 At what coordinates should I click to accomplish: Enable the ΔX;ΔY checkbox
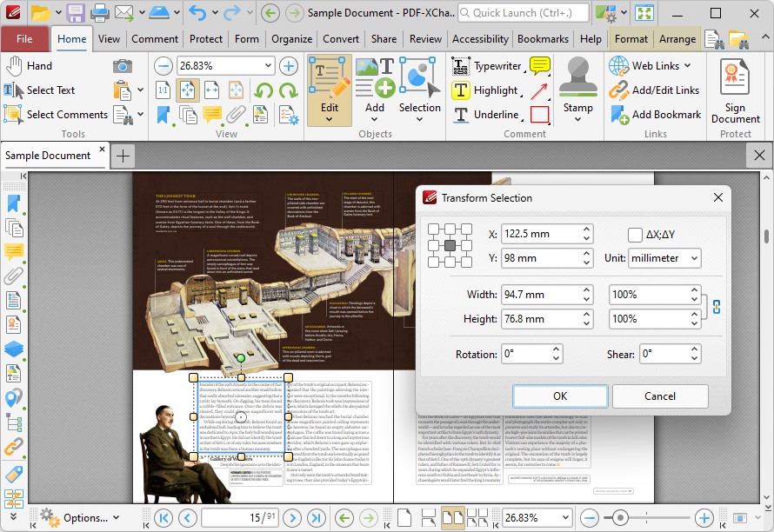click(635, 235)
